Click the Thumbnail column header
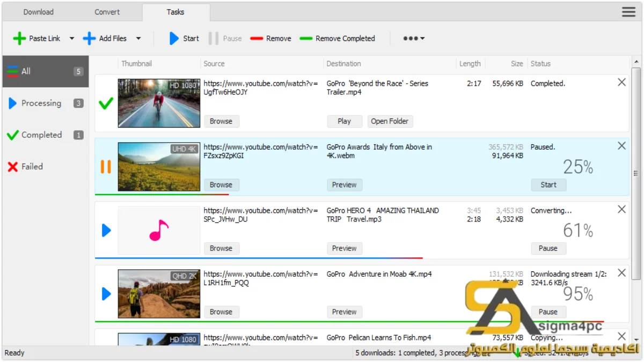Screen dimensions: 644x362 159,63
